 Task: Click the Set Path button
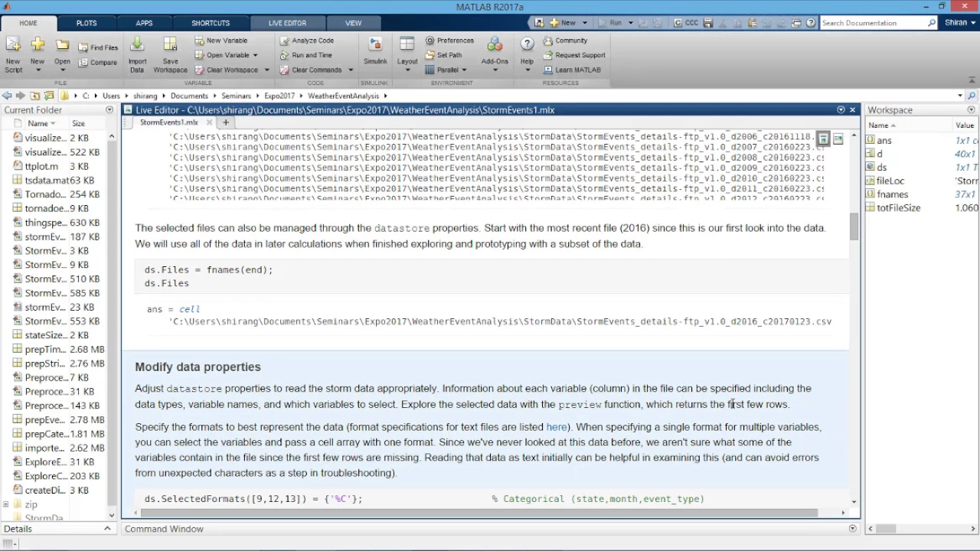443,55
